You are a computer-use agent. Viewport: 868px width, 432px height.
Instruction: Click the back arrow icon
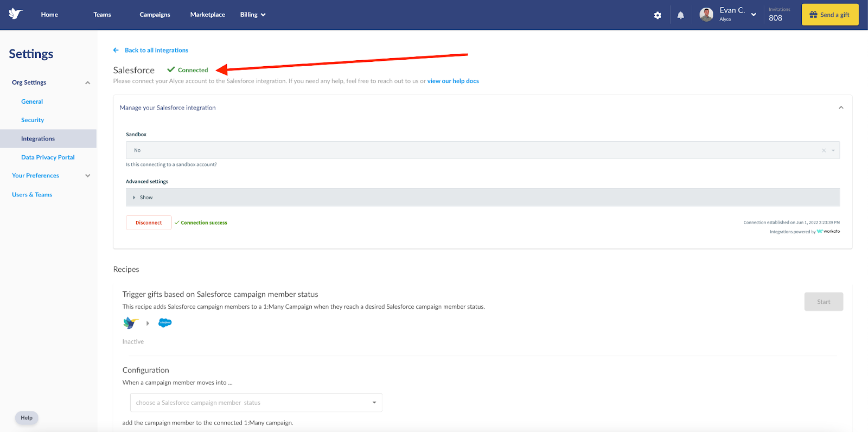116,50
